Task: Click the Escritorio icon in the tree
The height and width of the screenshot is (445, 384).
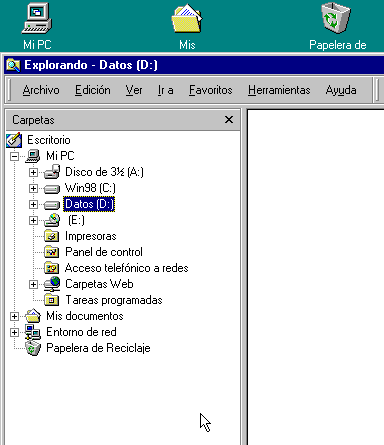Action: 14,140
